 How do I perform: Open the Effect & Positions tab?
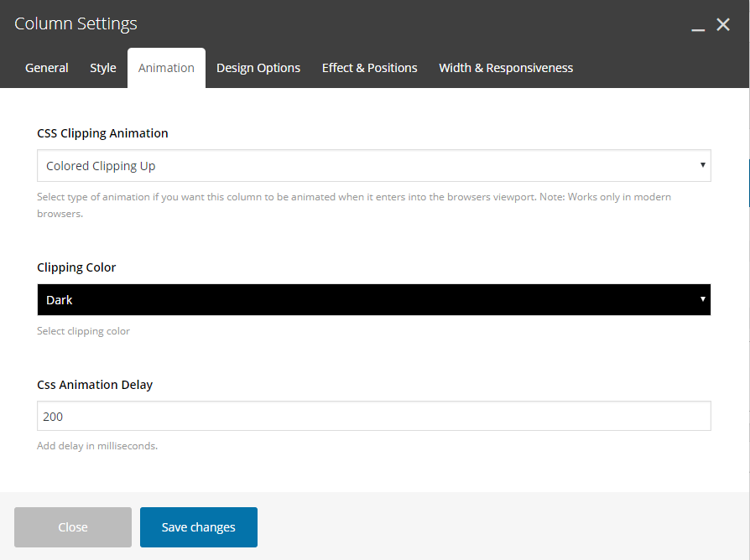370,68
